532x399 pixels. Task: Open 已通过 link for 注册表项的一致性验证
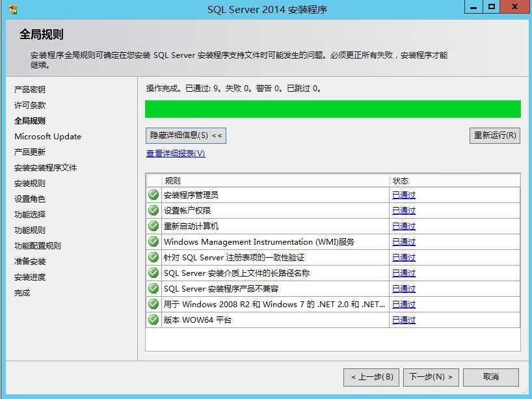click(404, 258)
